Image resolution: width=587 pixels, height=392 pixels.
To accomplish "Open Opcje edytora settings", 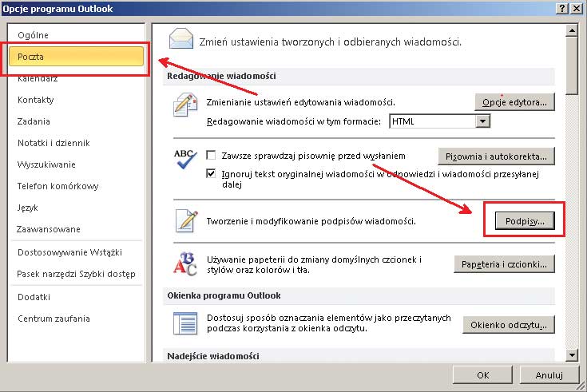I will [514, 102].
